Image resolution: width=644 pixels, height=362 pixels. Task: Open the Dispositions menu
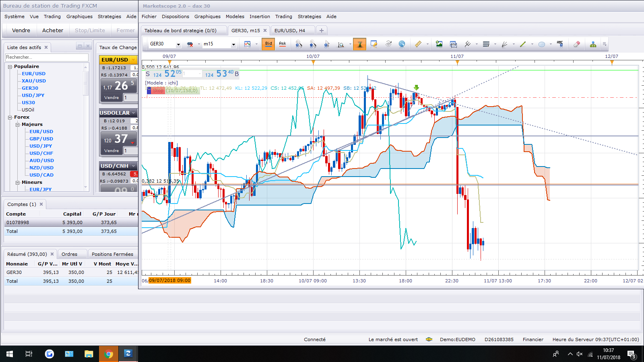tap(175, 16)
